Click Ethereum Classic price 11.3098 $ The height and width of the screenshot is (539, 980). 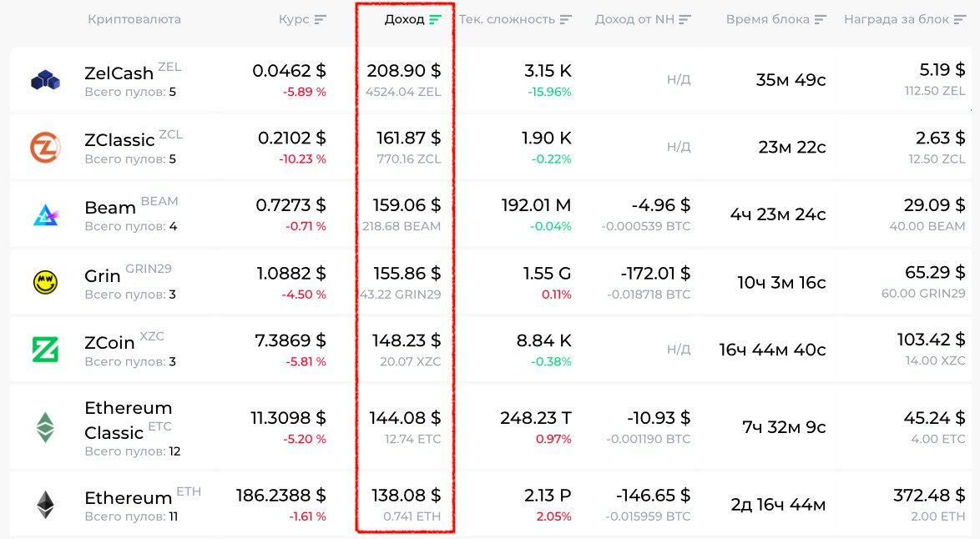(288, 418)
